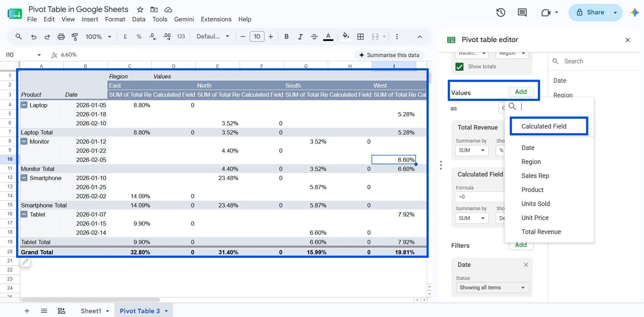The height and width of the screenshot is (317, 644).
Task: Open the Showing all items dropdown
Action: tap(493, 288)
